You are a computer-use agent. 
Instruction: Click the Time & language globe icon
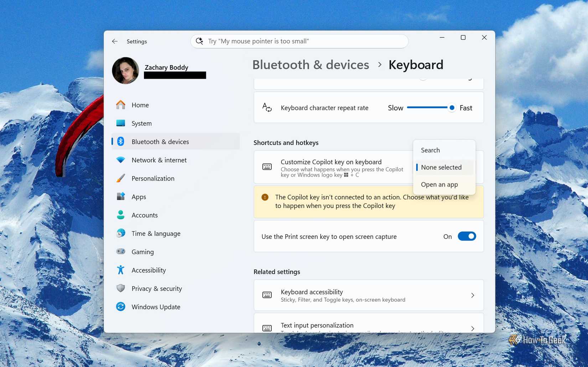tap(121, 234)
